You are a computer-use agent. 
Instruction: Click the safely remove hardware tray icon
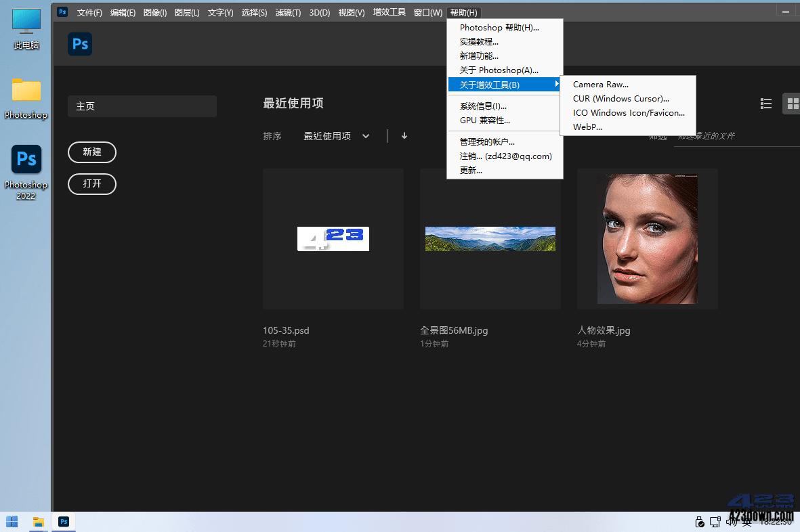point(700,521)
